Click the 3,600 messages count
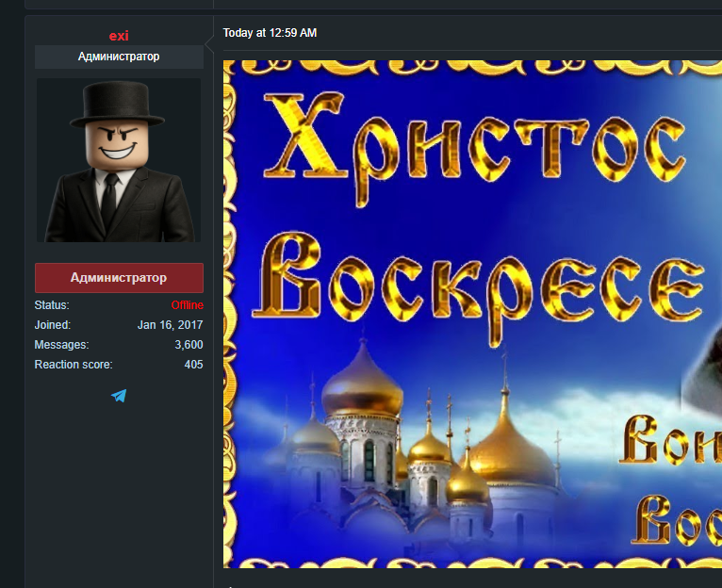The width and height of the screenshot is (722, 588). coord(189,345)
